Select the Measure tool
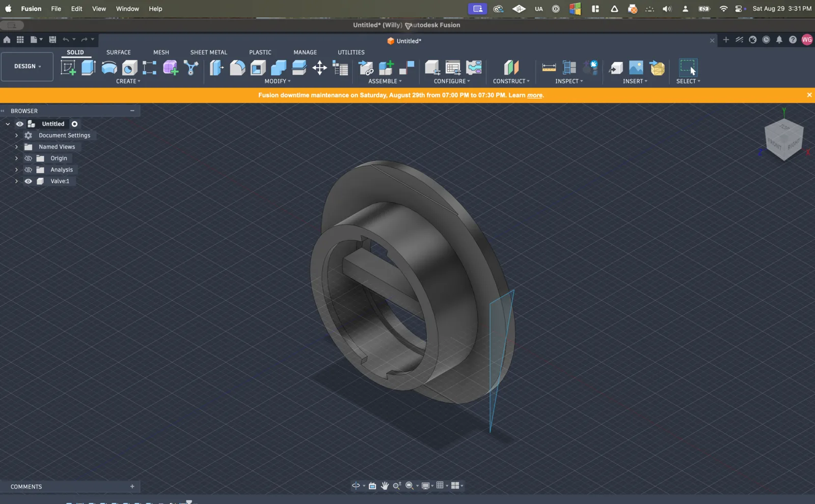The height and width of the screenshot is (504, 815). [x=549, y=67]
